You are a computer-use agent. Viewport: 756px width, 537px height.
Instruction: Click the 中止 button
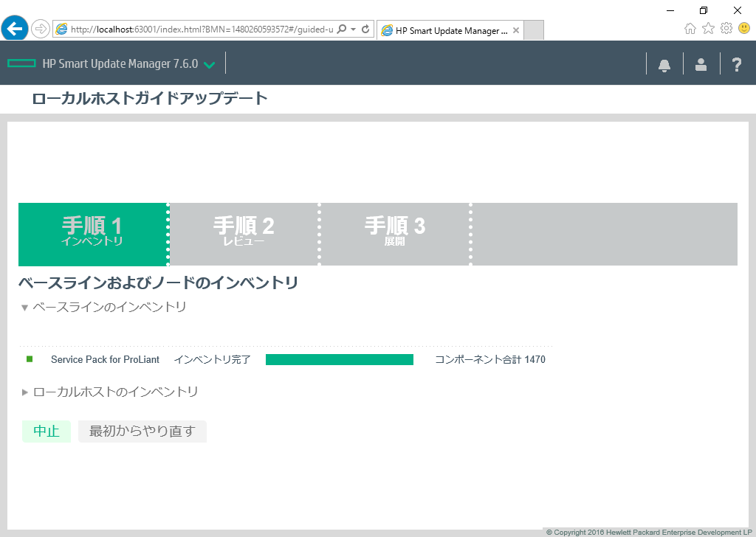[47, 431]
